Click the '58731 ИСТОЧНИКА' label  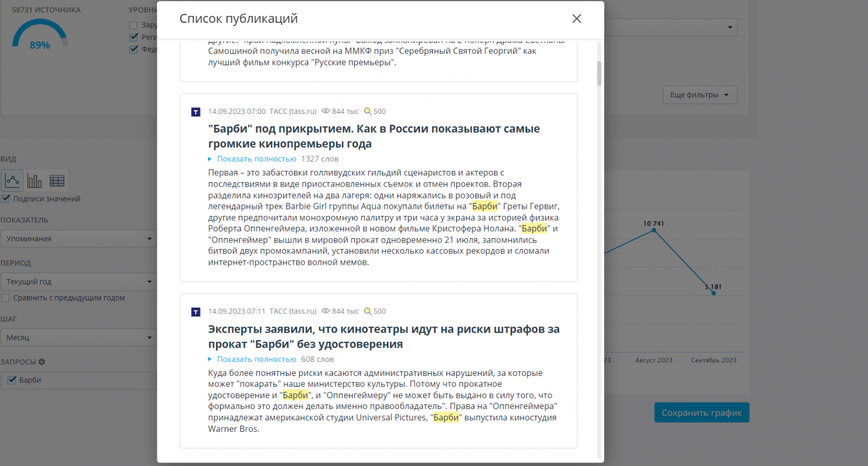coord(46,10)
